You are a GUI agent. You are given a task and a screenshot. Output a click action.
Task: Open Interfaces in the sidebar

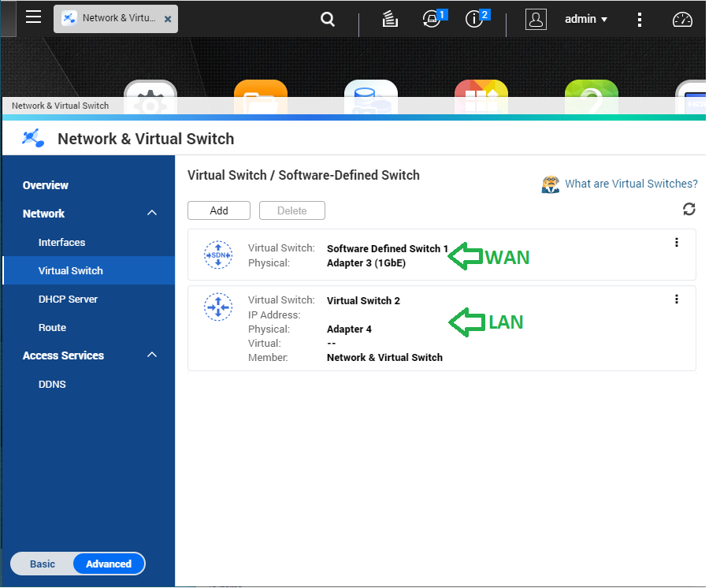click(x=61, y=243)
